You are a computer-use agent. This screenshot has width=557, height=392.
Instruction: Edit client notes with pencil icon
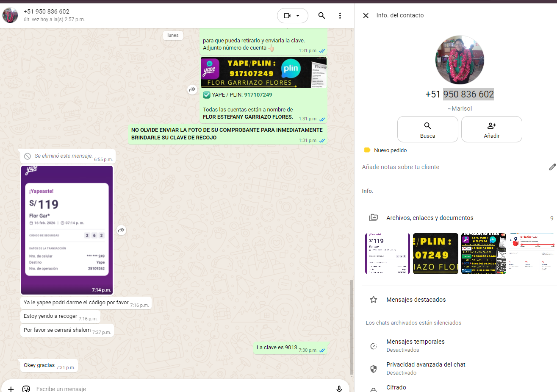552,167
